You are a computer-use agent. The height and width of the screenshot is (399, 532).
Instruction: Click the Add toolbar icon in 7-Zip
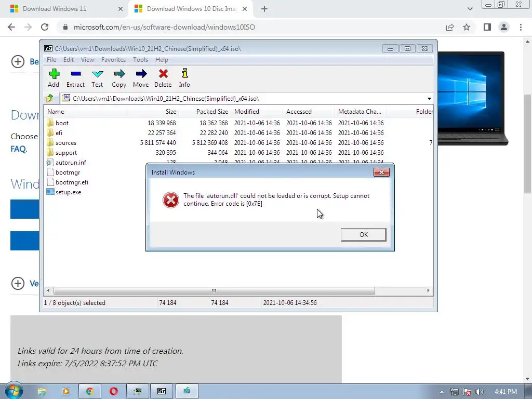coord(54,78)
